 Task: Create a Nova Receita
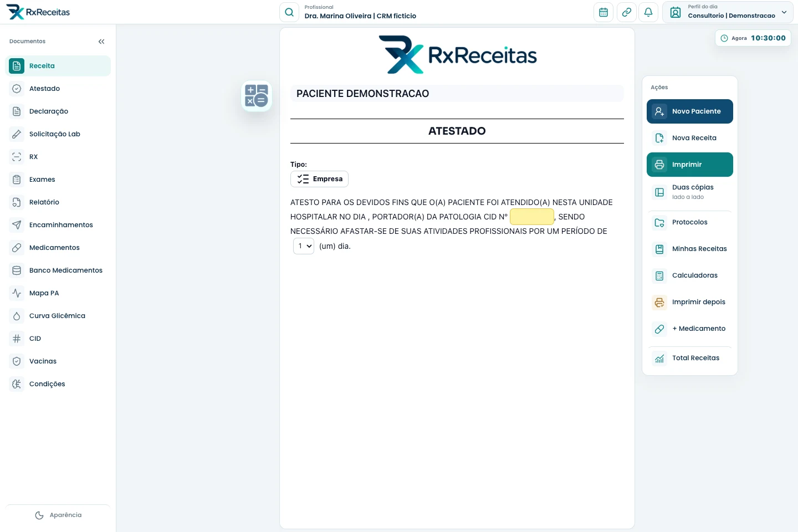(x=690, y=138)
